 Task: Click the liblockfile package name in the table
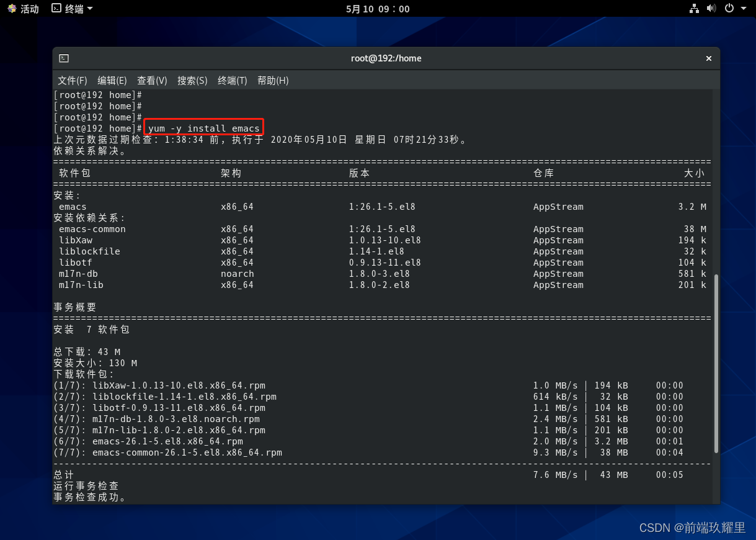90,251
